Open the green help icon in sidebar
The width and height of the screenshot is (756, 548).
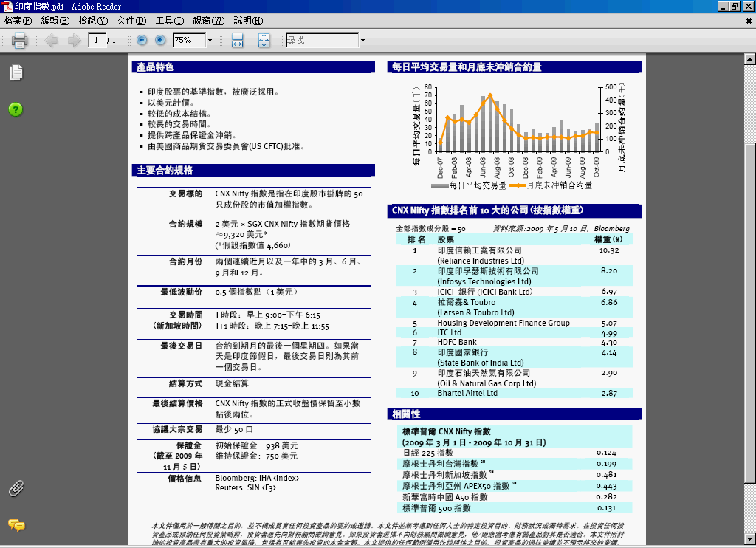(16, 109)
